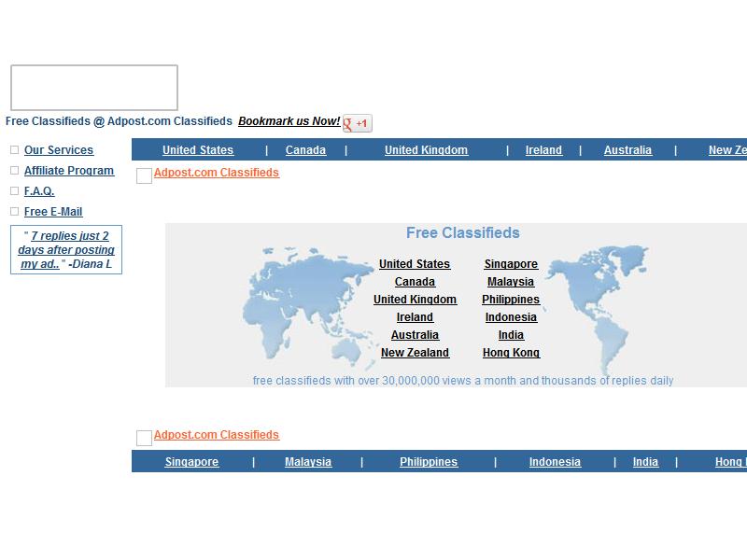Choose Singapore in the map panel list
The width and height of the screenshot is (747, 560).
pos(511,264)
